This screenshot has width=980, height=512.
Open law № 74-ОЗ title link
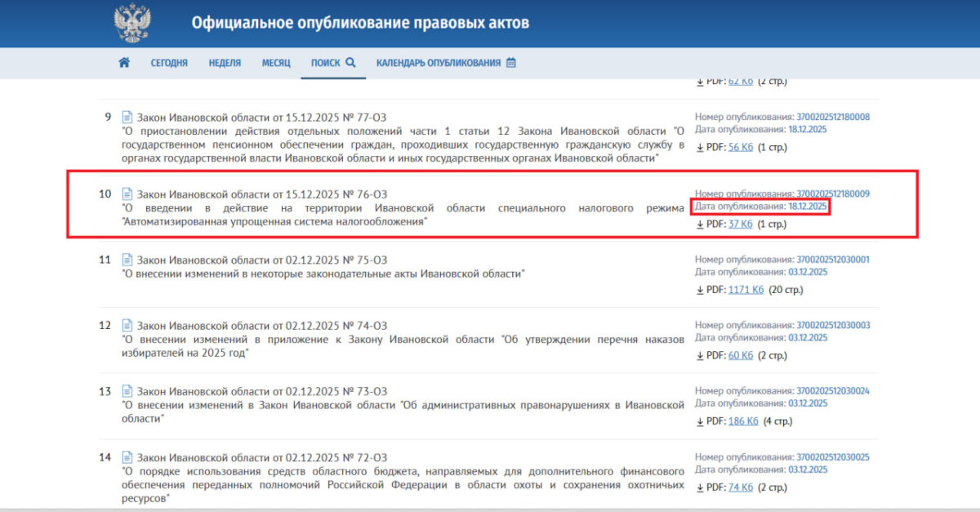pyautogui.click(x=262, y=325)
